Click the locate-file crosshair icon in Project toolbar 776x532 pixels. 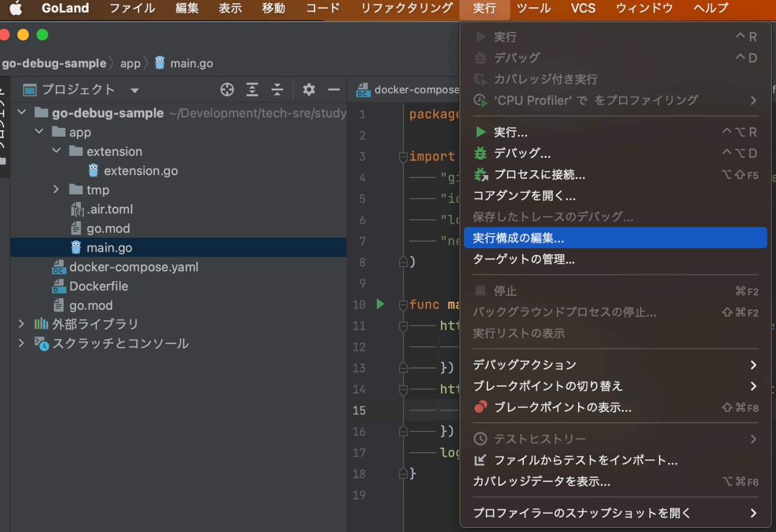coord(227,89)
